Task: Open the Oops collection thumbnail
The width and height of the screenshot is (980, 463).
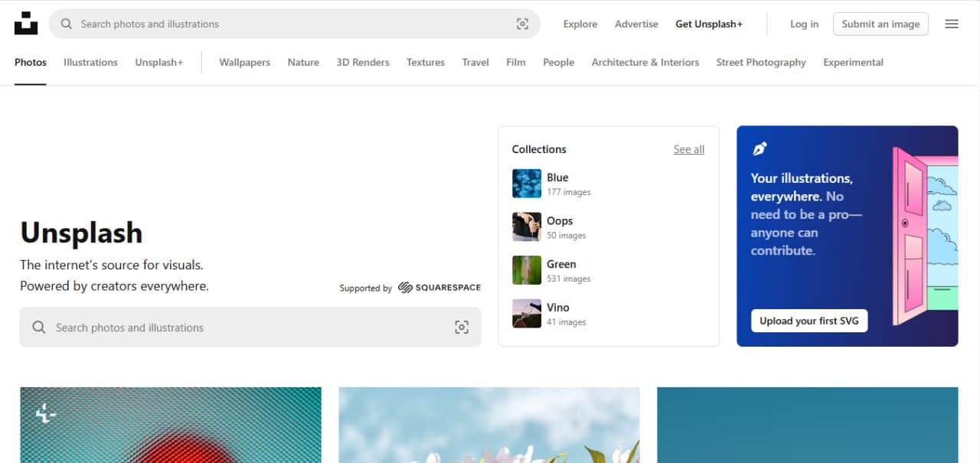Action: click(527, 227)
